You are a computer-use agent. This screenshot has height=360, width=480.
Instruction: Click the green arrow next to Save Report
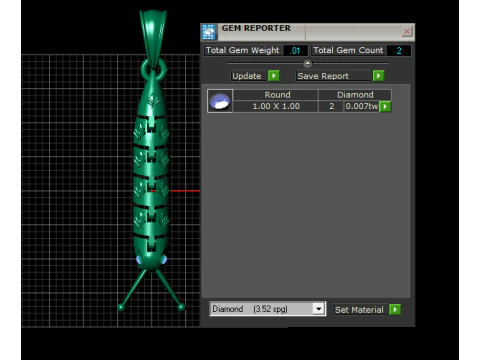coord(378,76)
